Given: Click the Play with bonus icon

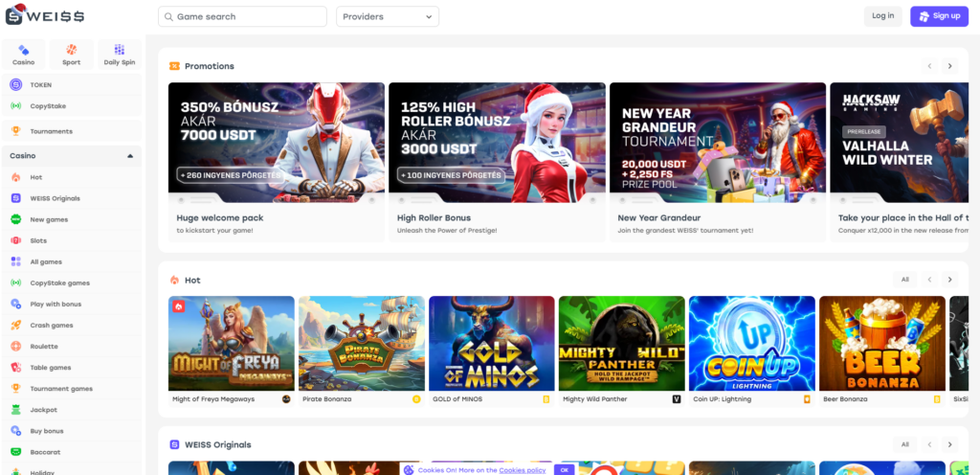Looking at the screenshot, I should pyautogui.click(x=15, y=304).
